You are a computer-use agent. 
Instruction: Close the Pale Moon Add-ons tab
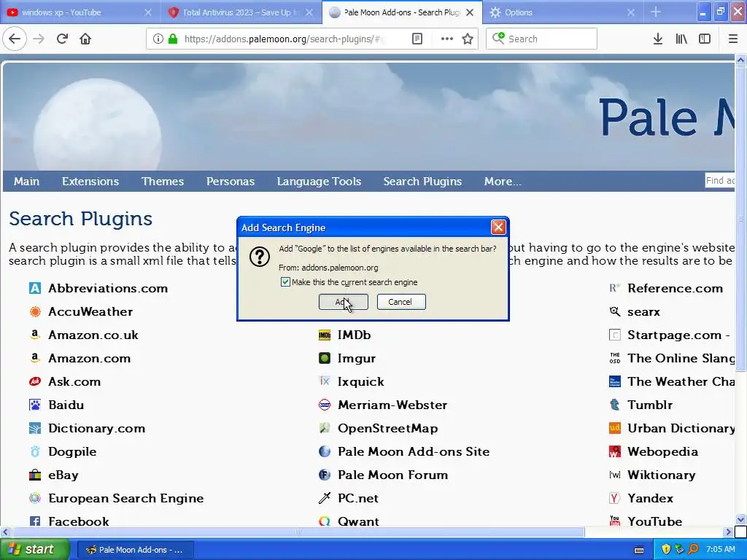tap(470, 12)
